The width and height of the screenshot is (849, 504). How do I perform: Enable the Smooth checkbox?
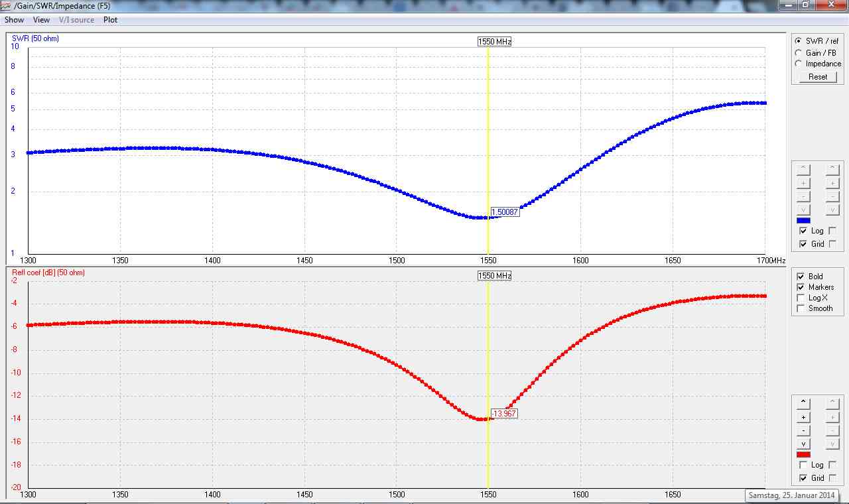click(x=801, y=308)
